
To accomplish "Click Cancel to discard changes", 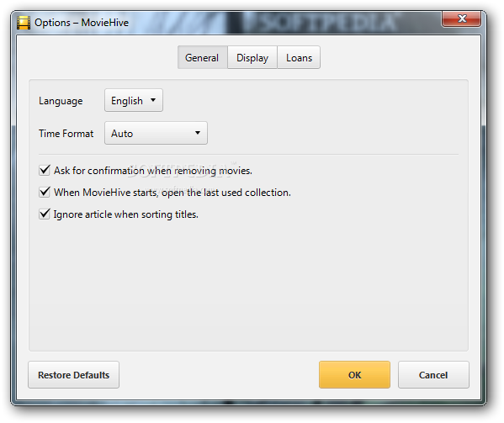I will click(433, 375).
